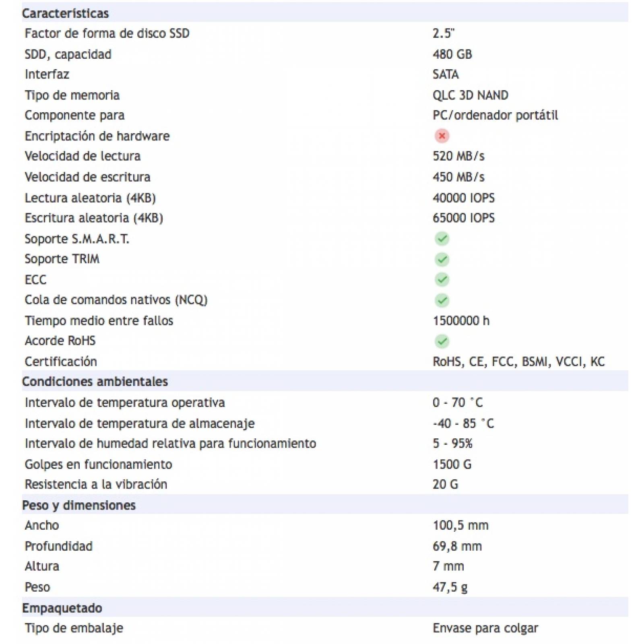Click the Velocidad de lectura label
Viewport: 644px width, 644px height.
tap(83, 156)
